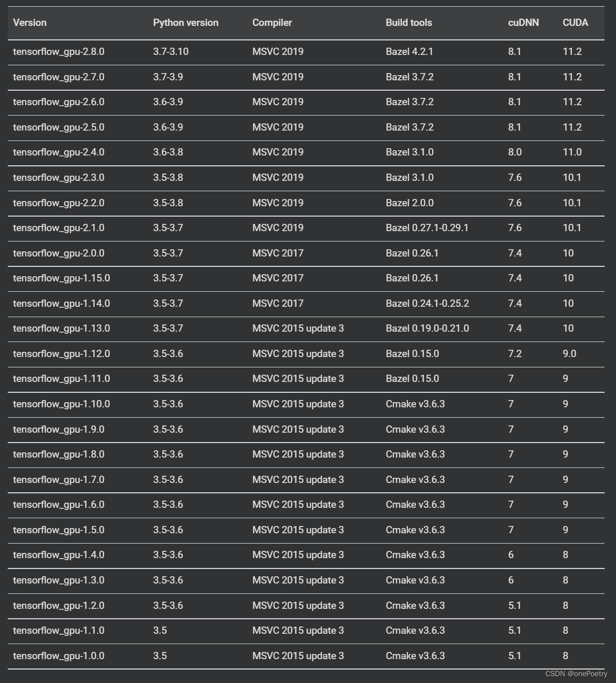Select the tensorflow_gpu-1.11.0 cell
616x683 pixels.
[62, 379]
